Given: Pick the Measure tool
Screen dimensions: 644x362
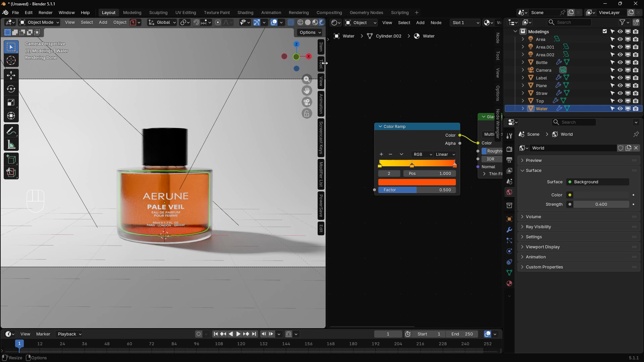Looking at the screenshot, I should click(11, 145).
